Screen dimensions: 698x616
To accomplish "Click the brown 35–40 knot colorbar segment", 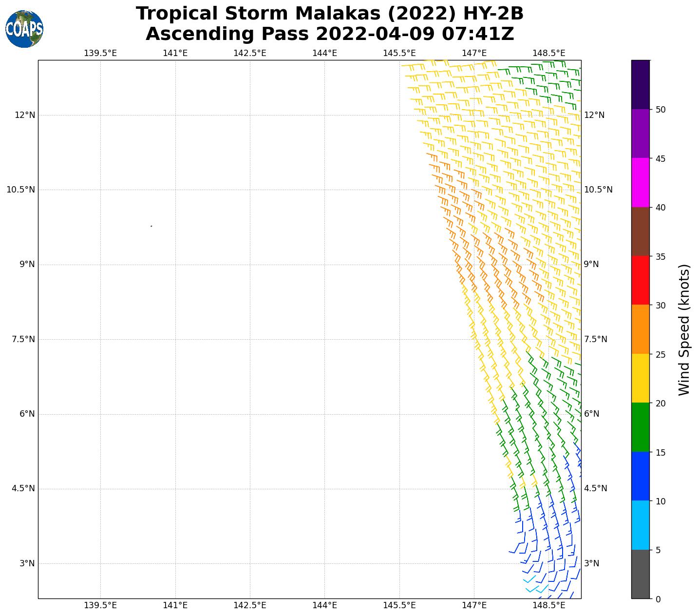I will point(640,231).
